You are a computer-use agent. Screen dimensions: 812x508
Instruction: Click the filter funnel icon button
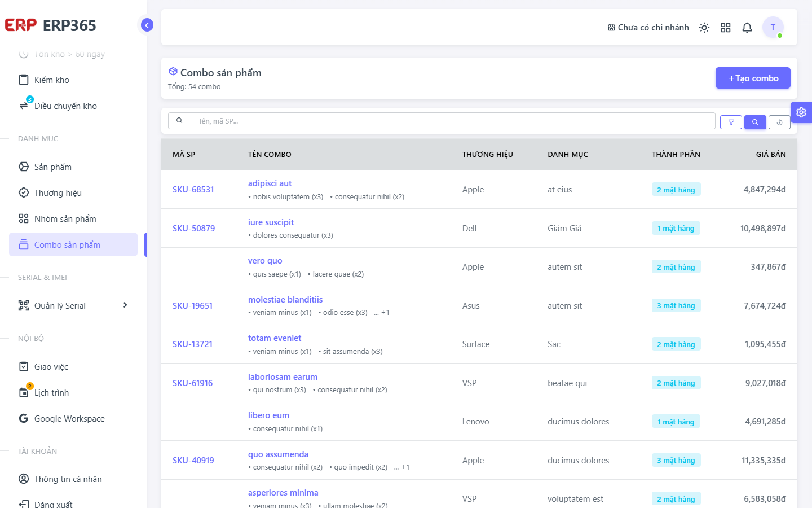731,122
